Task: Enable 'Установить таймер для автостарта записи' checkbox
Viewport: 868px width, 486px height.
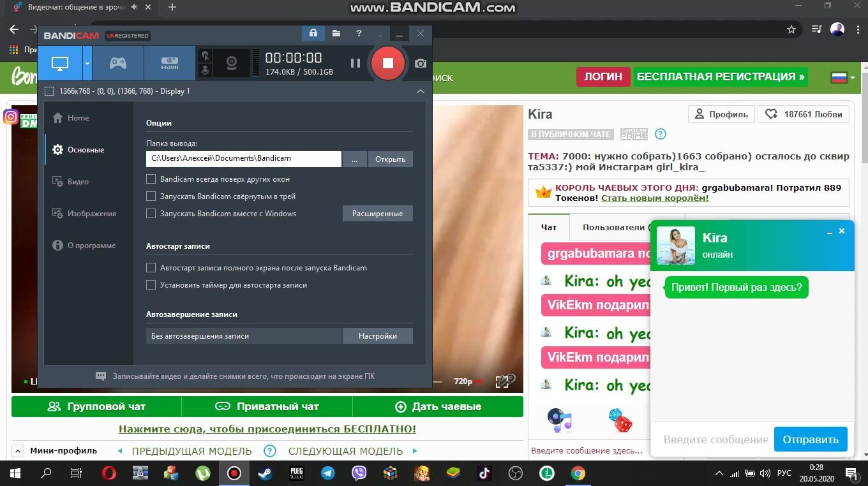Action: (151, 285)
